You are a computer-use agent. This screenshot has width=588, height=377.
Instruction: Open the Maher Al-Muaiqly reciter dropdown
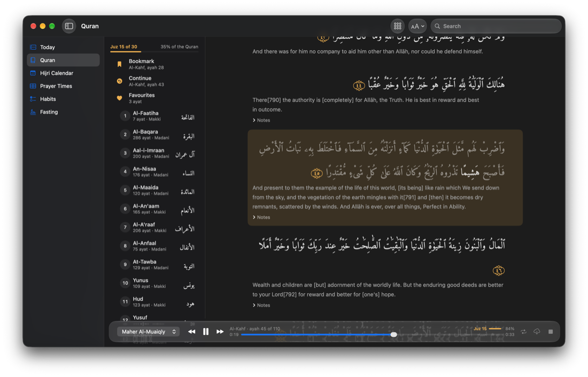(x=149, y=332)
